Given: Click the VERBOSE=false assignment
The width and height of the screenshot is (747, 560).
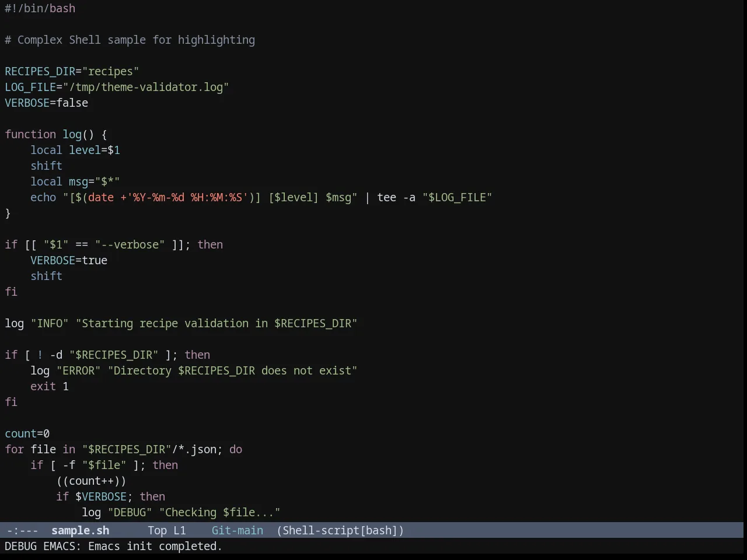Looking at the screenshot, I should click(47, 103).
